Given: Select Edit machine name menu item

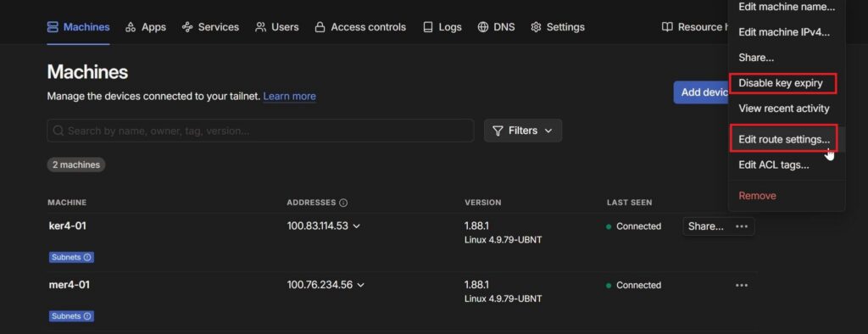Looking at the screenshot, I should [787, 7].
